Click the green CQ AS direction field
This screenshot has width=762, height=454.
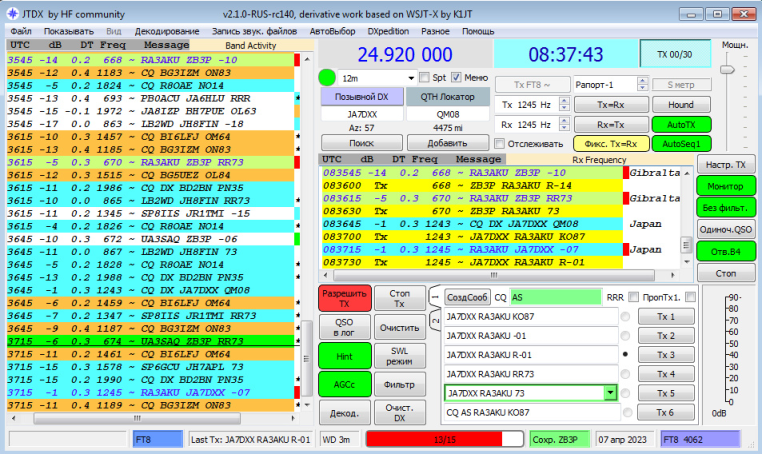pyautogui.click(x=555, y=297)
